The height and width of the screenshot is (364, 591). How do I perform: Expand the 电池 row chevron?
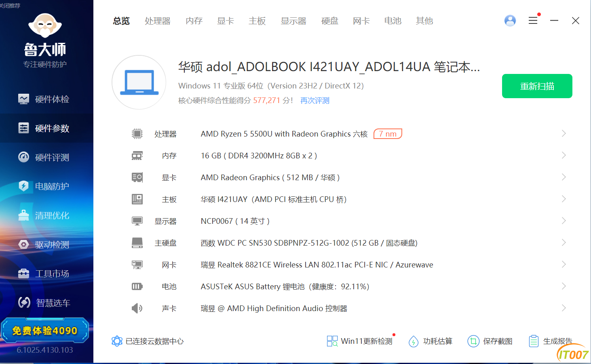564,286
